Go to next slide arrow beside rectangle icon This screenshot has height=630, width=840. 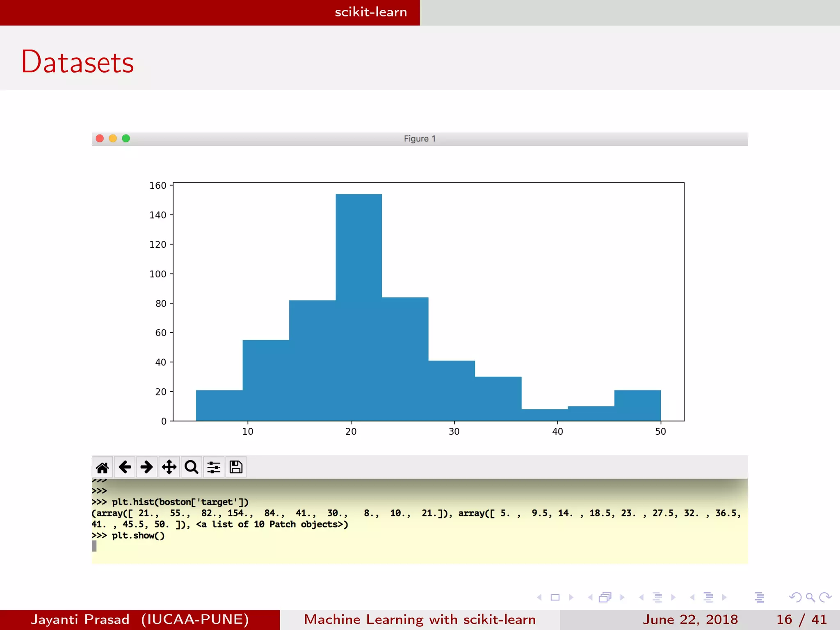[x=571, y=597]
